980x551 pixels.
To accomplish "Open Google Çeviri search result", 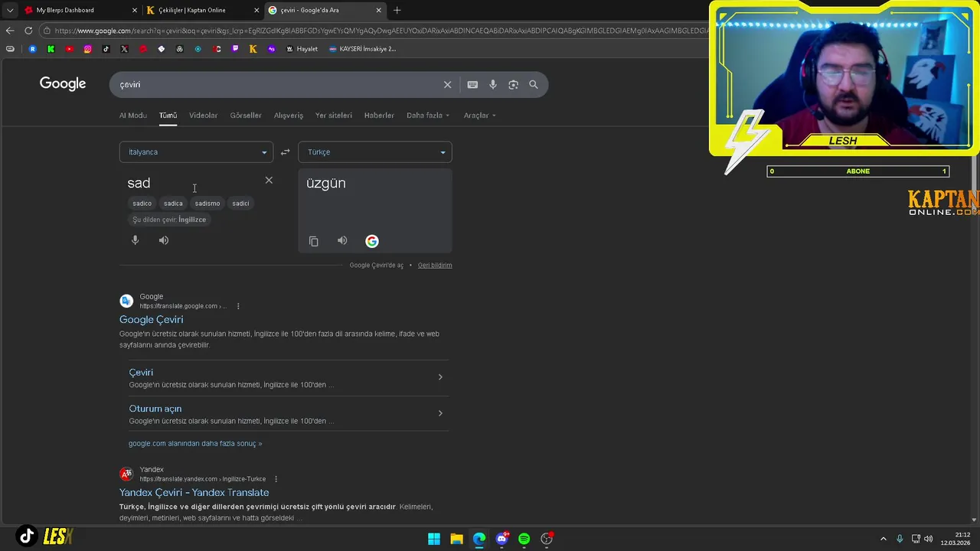I will coord(151,320).
